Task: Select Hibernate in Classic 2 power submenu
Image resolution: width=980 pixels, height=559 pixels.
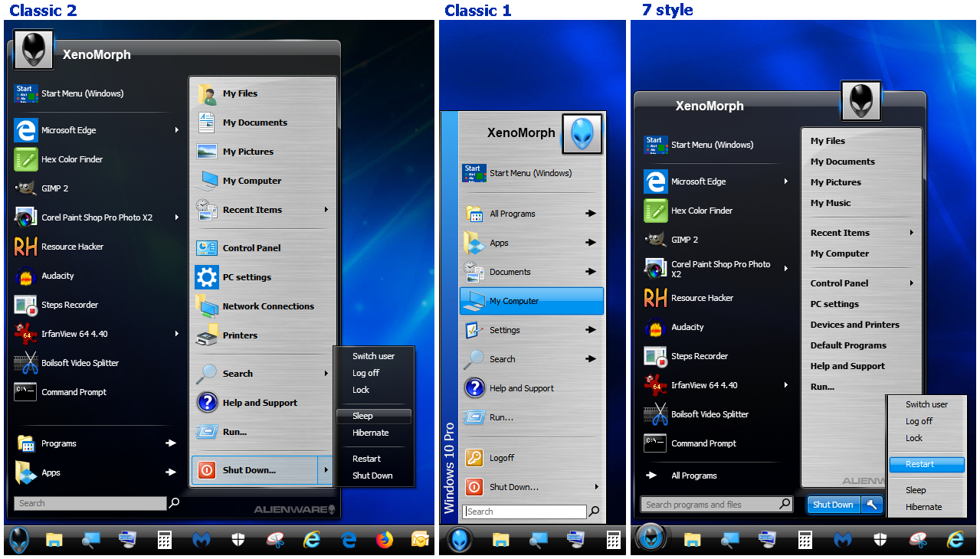Action: tap(370, 433)
